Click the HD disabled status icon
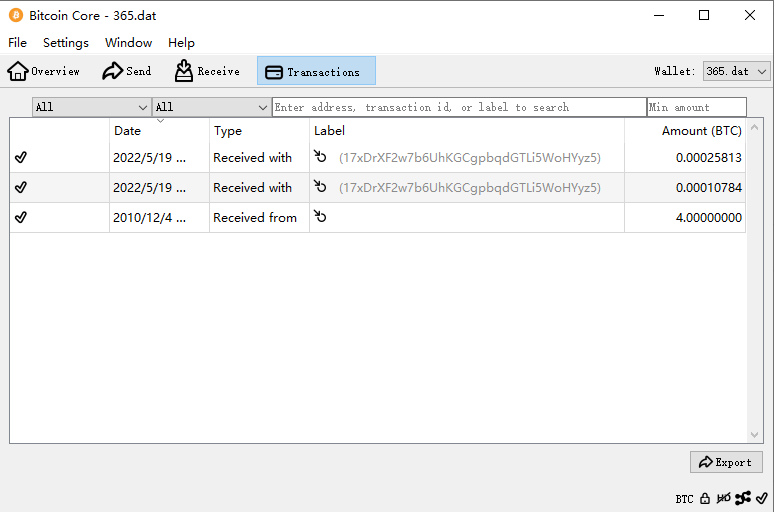The height and width of the screenshot is (512, 774). pyautogui.click(x=724, y=498)
